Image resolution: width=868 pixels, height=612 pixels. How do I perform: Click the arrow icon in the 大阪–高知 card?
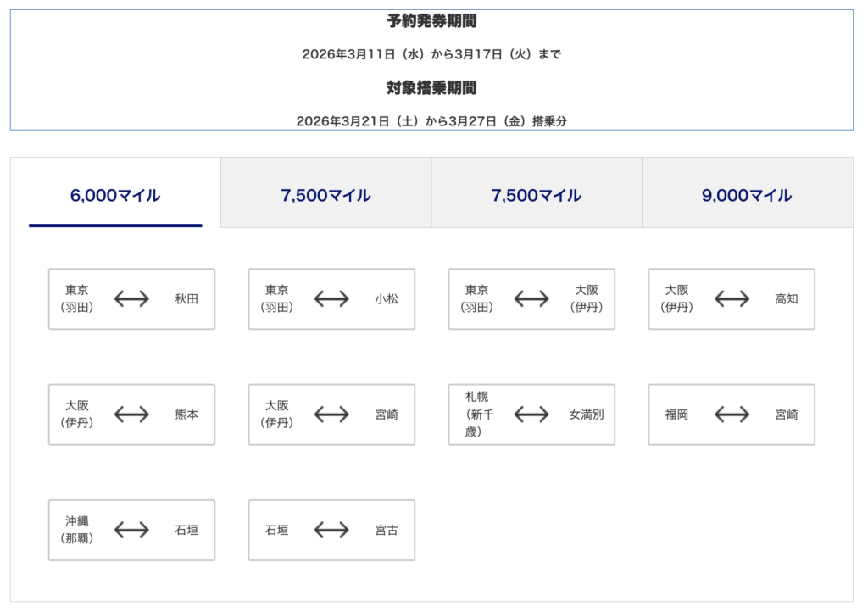click(732, 299)
